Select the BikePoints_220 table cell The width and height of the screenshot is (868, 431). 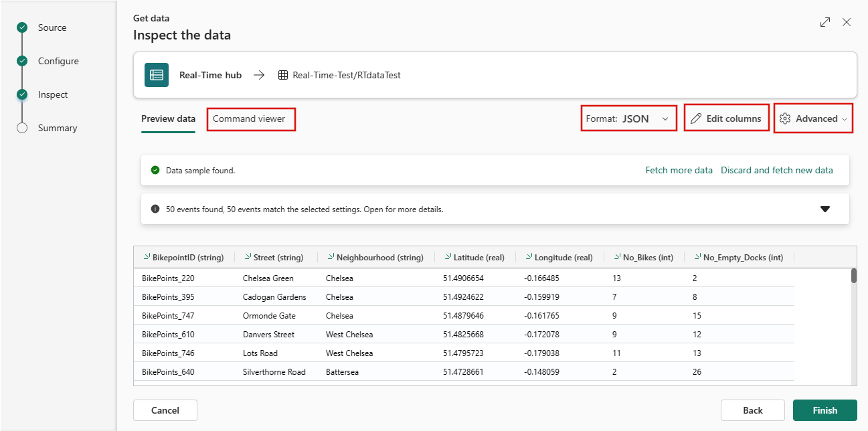(168, 278)
